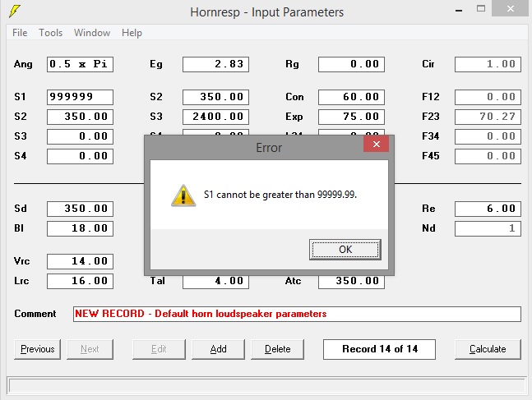
Task: Click the Re field with 6.00
Action: [x=488, y=209]
